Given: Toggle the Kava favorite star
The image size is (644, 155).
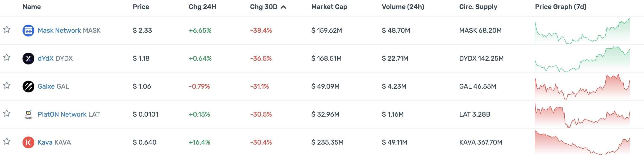Looking at the screenshot, I should point(7,142).
